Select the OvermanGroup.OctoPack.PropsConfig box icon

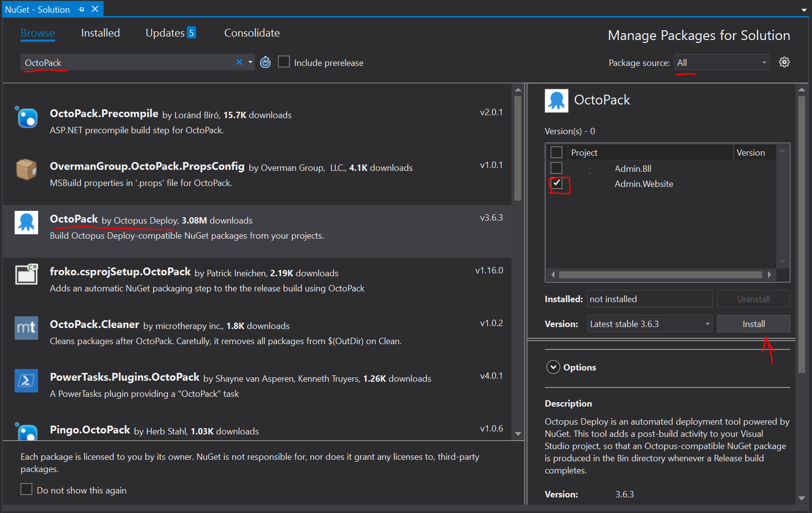pos(26,170)
